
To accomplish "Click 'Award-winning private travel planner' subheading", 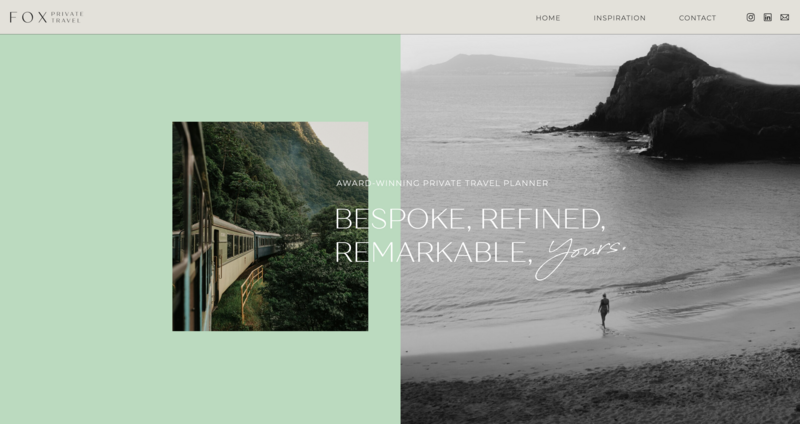I will pyautogui.click(x=442, y=183).
